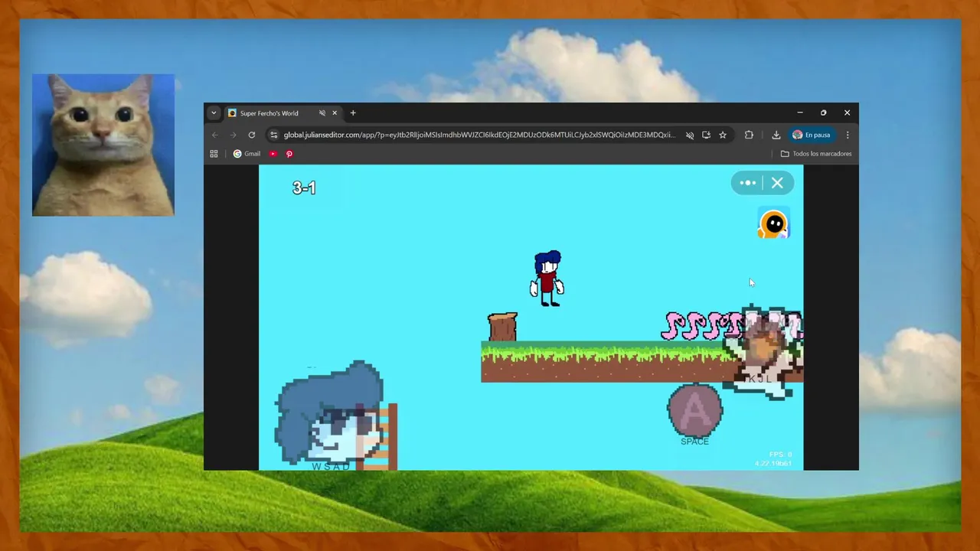The image size is (980, 551).
Task: Open a new browser tab
Action: pos(353,113)
